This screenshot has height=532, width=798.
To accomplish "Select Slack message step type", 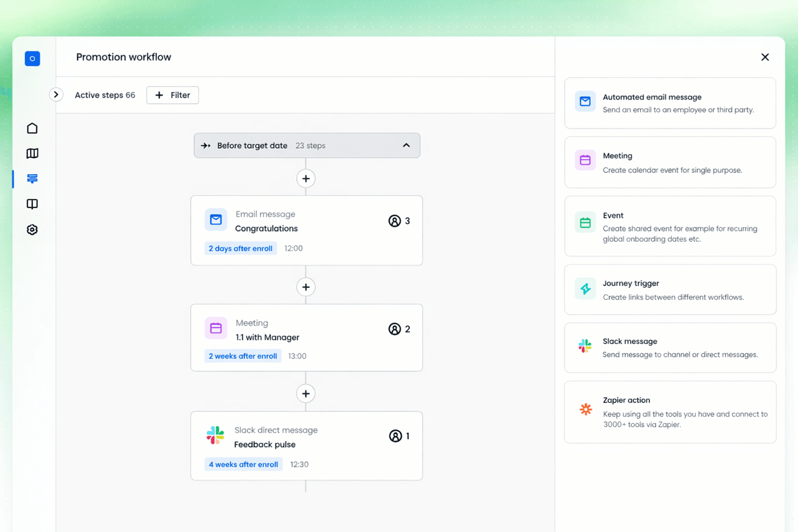I will pyautogui.click(x=670, y=348).
